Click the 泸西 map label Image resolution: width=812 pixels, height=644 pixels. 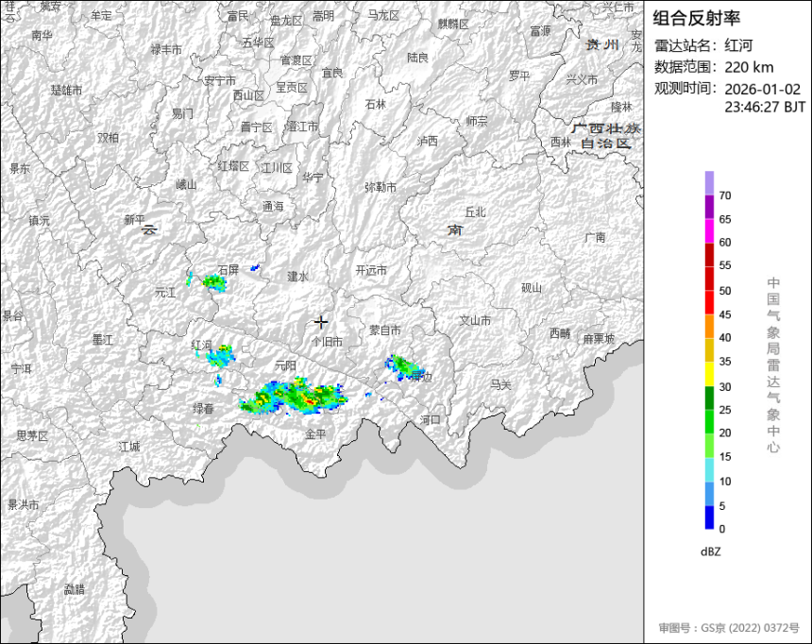click(427, 141)
